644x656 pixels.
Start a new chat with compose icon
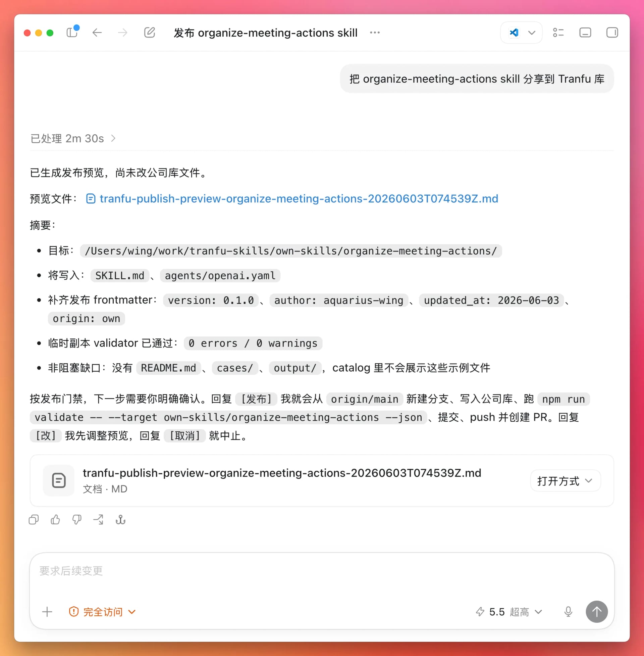click(150, 33)
